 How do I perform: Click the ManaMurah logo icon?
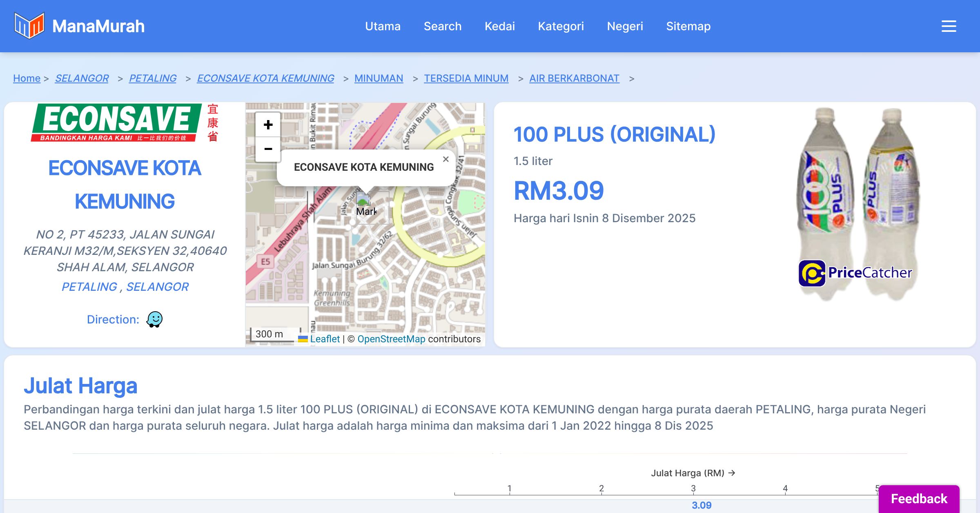(29, 26)
